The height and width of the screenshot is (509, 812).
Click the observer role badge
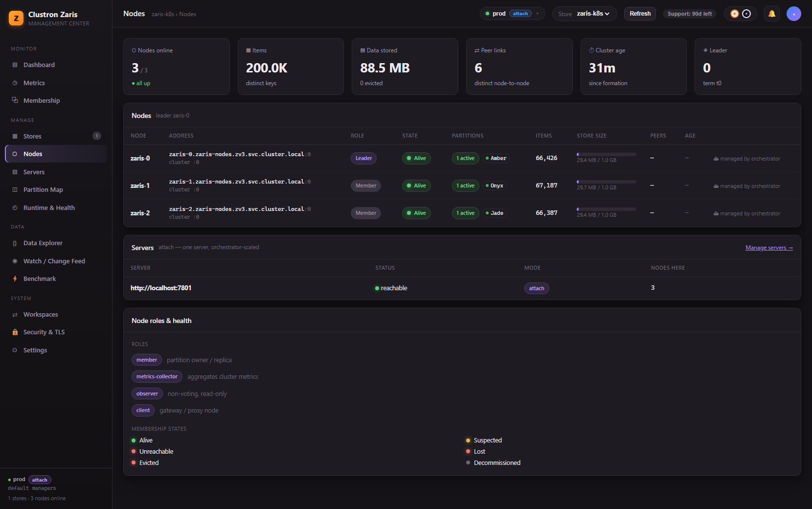(x=147, y=393)
